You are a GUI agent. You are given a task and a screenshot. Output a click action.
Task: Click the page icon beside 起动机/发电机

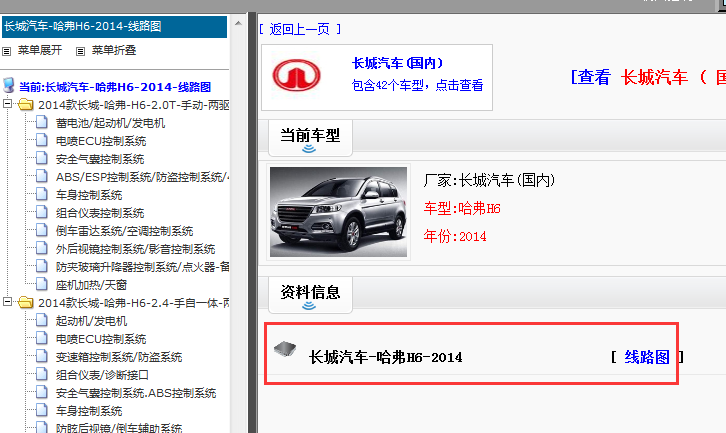(x=42, y=320)
